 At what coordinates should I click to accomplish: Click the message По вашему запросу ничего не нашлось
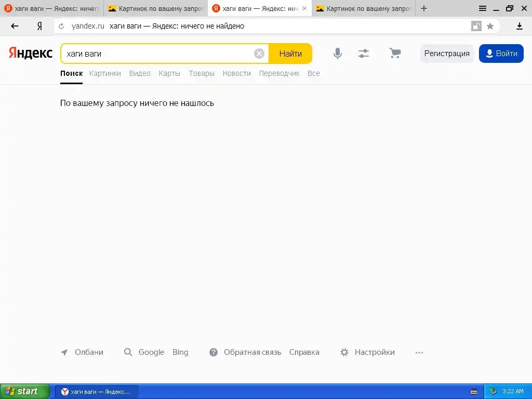click(x=137, y=103)
